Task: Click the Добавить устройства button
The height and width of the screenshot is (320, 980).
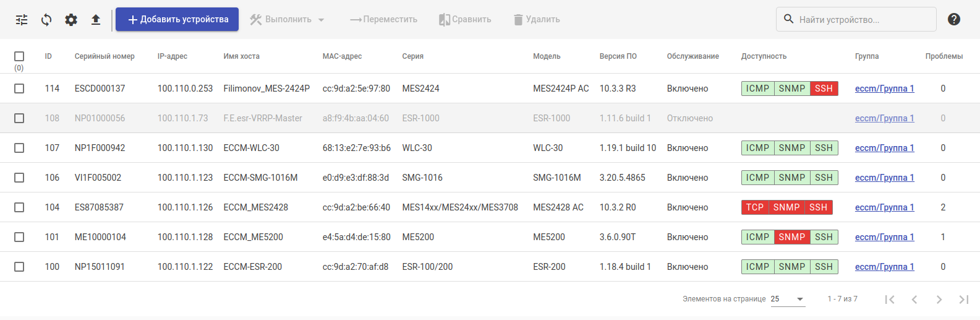Action: click(177, 20)
